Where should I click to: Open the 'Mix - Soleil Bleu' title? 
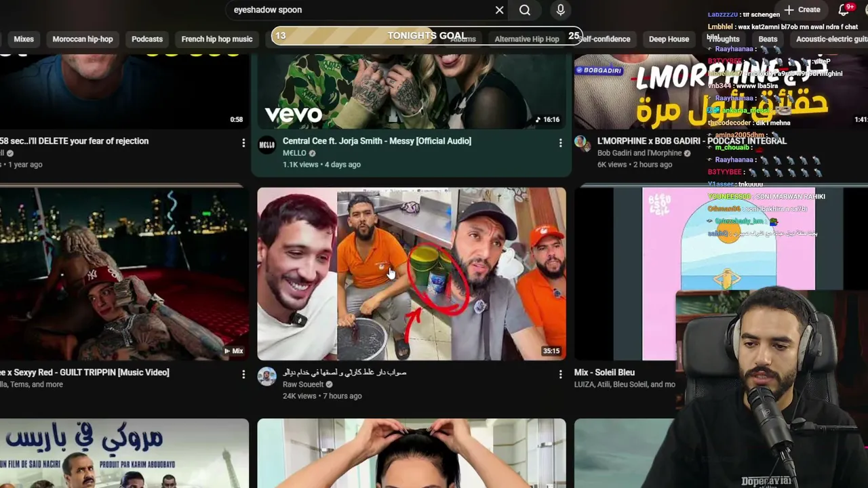[604, 372]
